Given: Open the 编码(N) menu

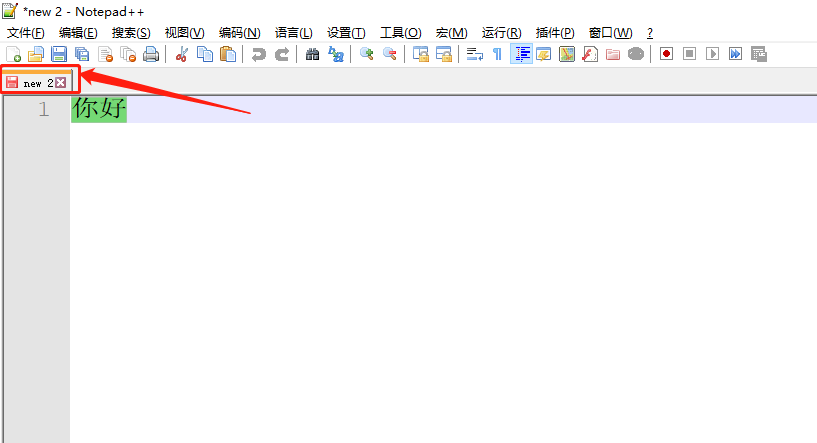Looking at the screenshot, I should 240,33.
